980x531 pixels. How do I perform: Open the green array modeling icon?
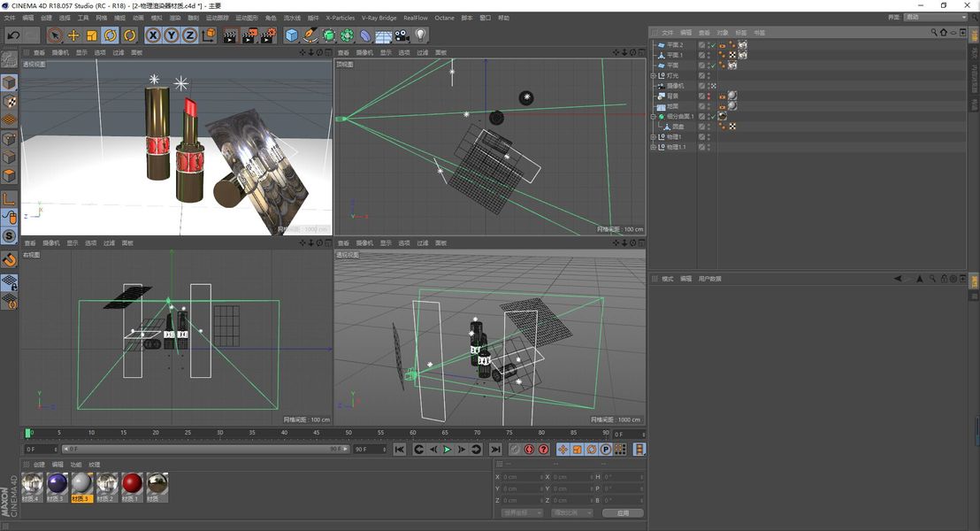coord(347,35)
